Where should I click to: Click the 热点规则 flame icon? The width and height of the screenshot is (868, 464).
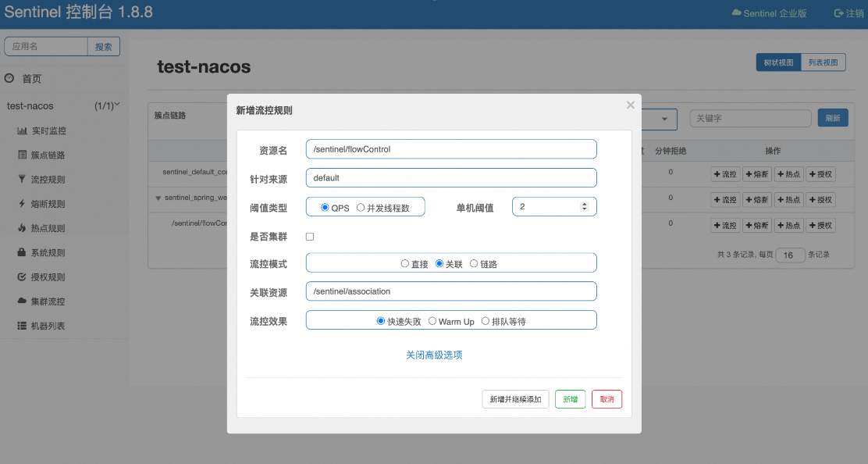22,228
